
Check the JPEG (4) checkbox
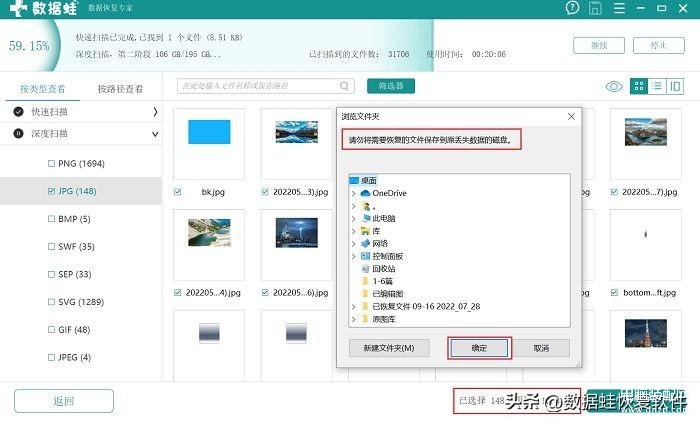(x=51, y=357)
